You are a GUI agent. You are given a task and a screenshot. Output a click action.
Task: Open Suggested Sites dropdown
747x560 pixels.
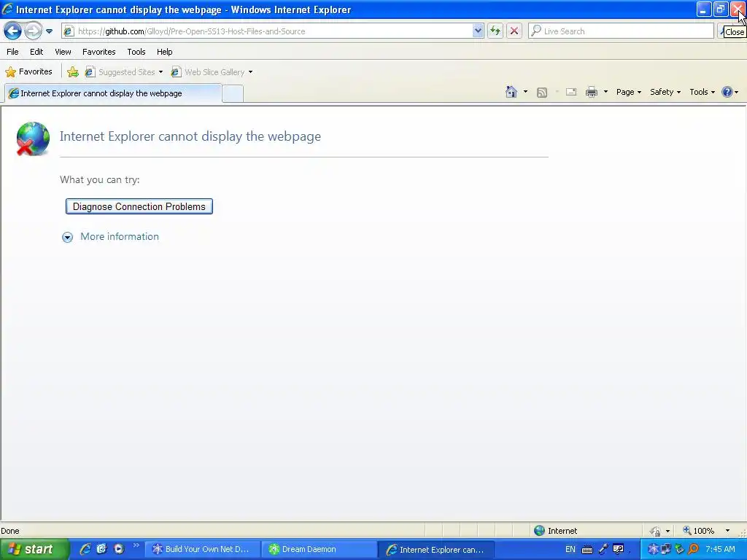click(124, 72)
